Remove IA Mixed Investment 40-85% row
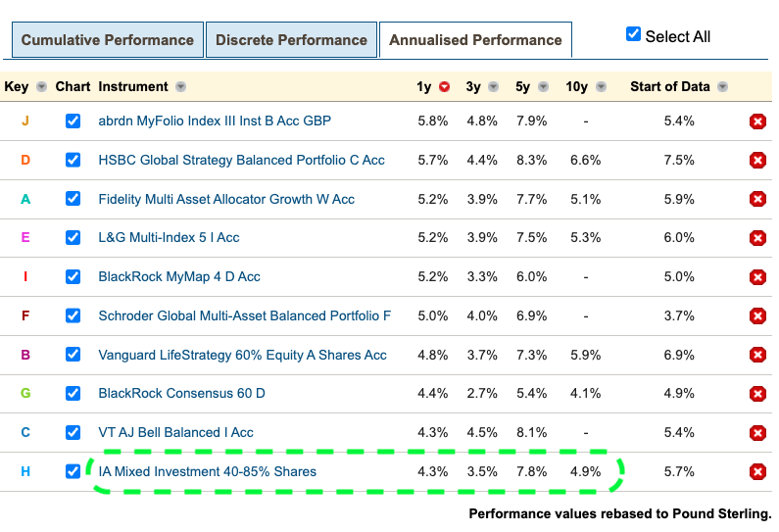779x532 pixels. [x=756, y=472]
